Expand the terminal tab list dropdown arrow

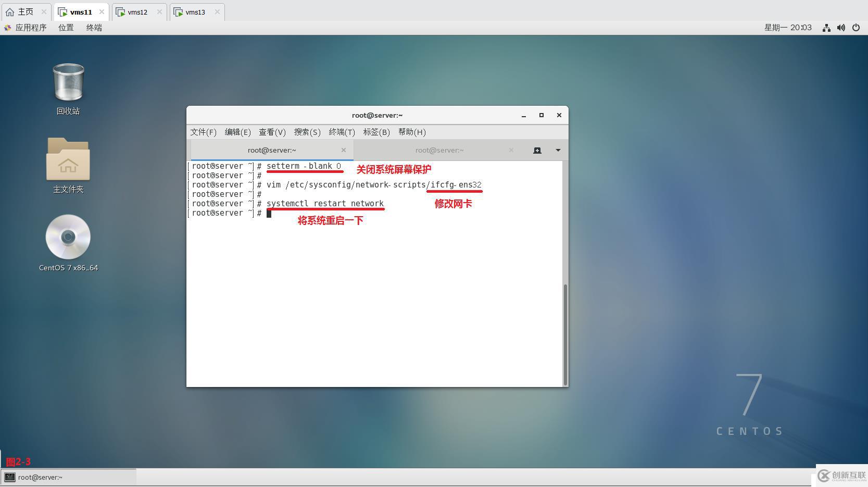click(558, 150)
